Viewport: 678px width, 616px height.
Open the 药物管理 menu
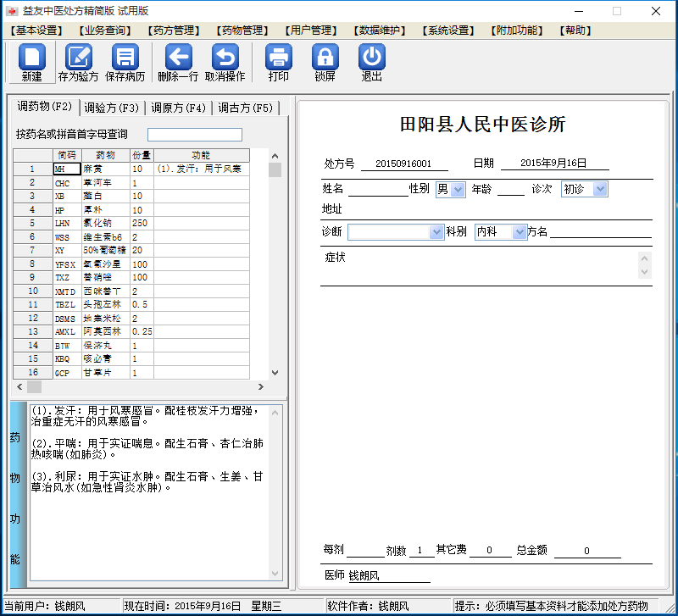(x=240, y=30)
